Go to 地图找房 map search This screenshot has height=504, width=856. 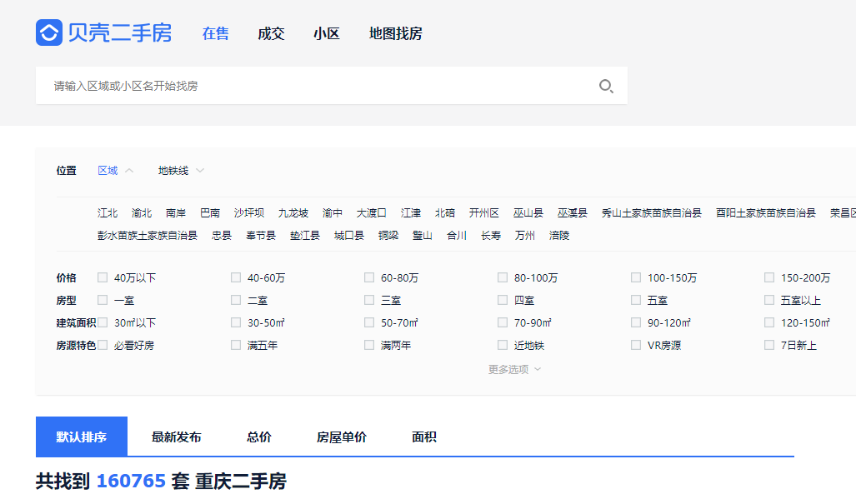[x=395, y=34]
